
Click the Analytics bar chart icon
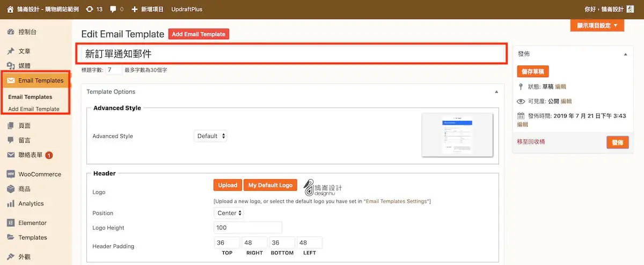pos(11,204)
